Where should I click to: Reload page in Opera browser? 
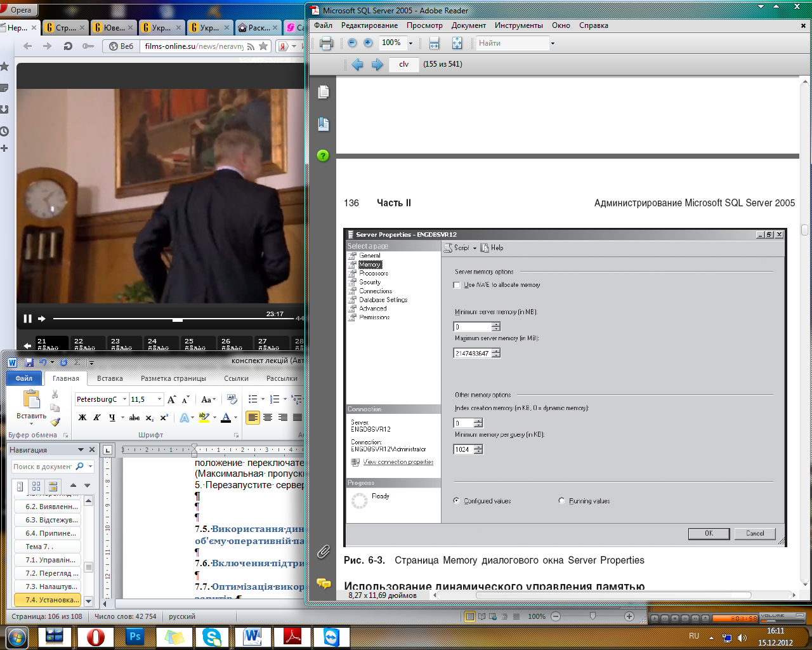pyautogui.click(x=68, y=46)
